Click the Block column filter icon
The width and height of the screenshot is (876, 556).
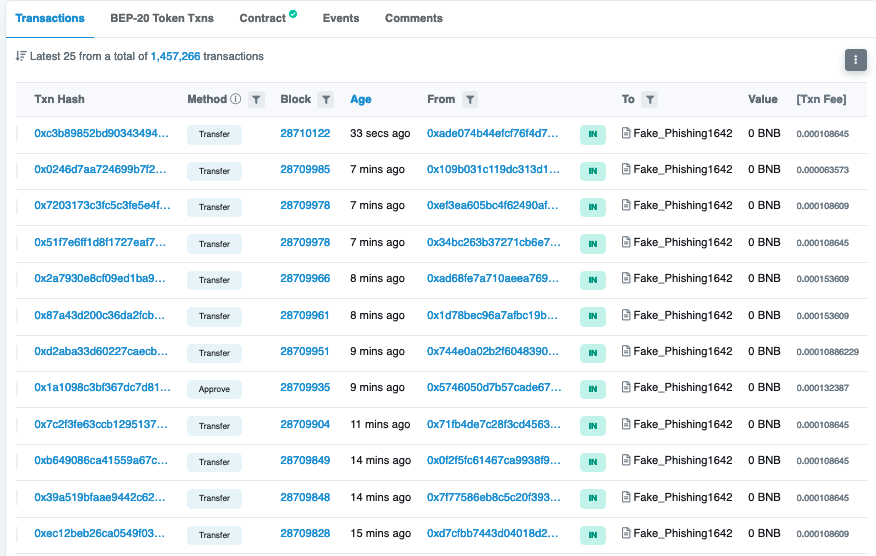tap(325, 100)
